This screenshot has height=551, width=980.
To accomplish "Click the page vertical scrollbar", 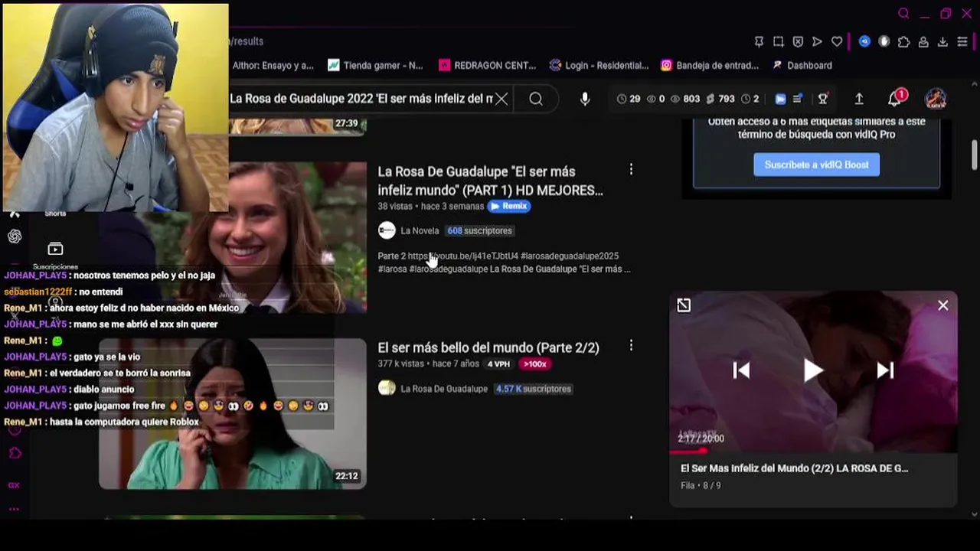I will pyautogui.click(x=974, y=155).
